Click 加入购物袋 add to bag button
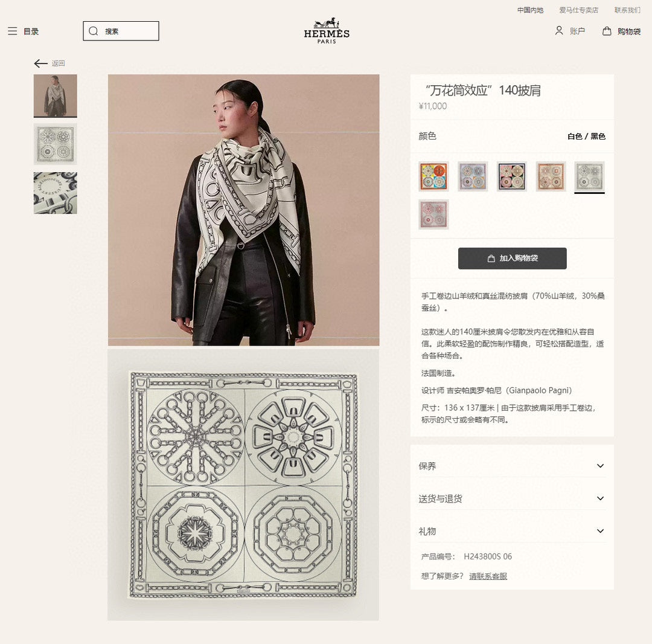652x644 pixels. point(513,259)
